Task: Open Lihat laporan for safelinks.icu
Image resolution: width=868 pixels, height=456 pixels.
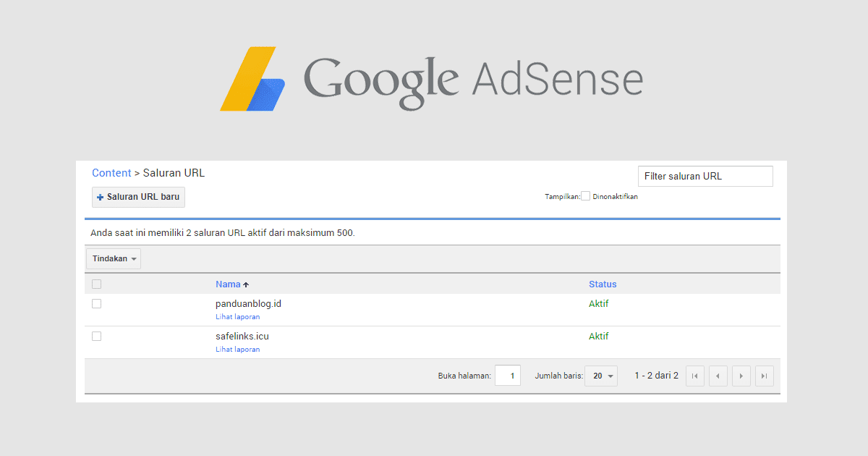Action: point(237,350)
